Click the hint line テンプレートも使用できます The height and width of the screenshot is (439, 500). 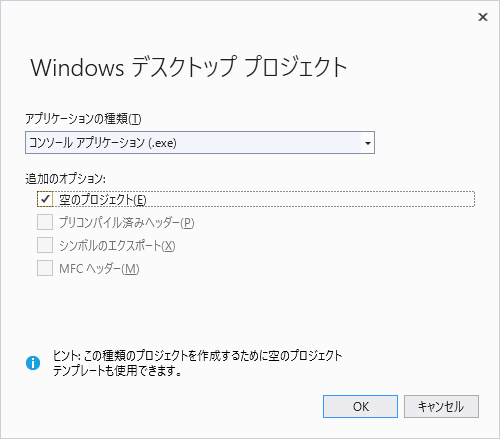(x=117, y=370)
